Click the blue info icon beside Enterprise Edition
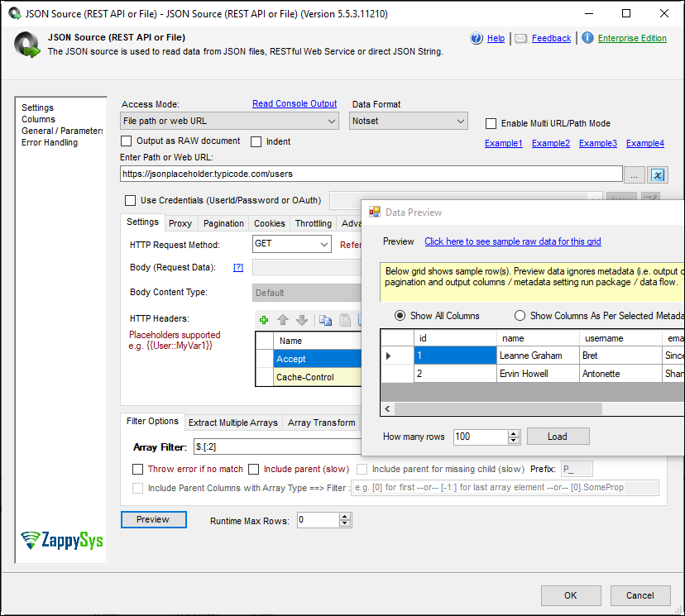 587,38
